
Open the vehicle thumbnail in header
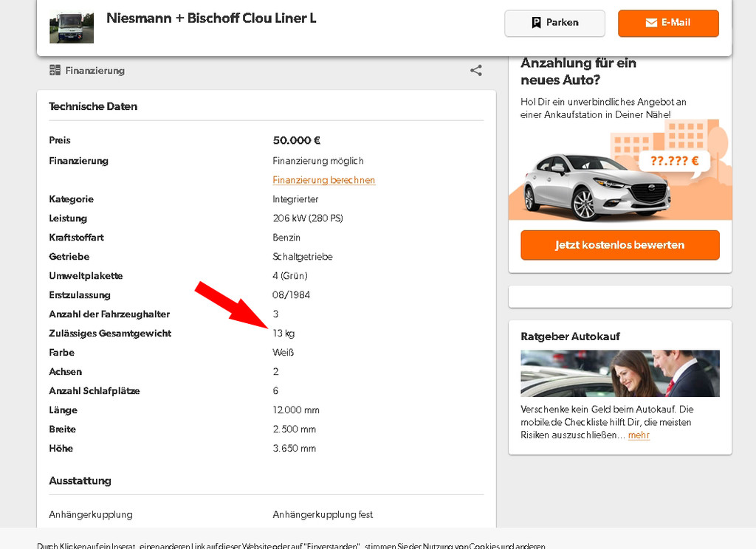point(72,27)
